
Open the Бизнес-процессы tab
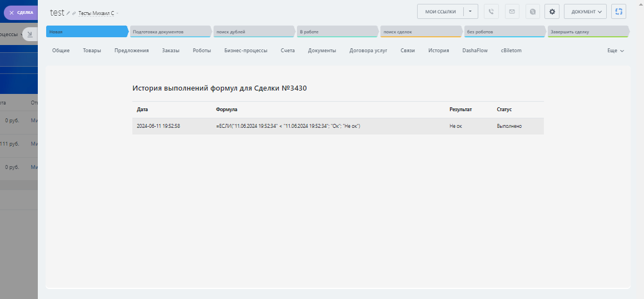click(x=246, y=51)
